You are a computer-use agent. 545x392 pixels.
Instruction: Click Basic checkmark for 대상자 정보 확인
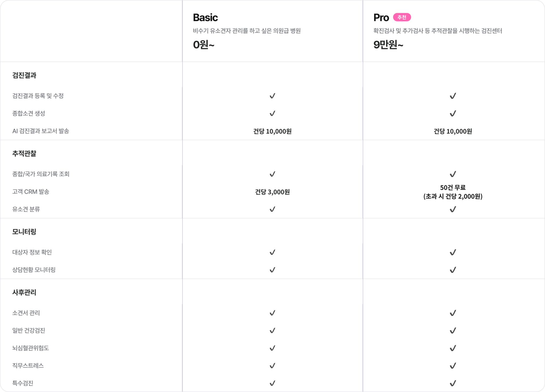point(272,252)
